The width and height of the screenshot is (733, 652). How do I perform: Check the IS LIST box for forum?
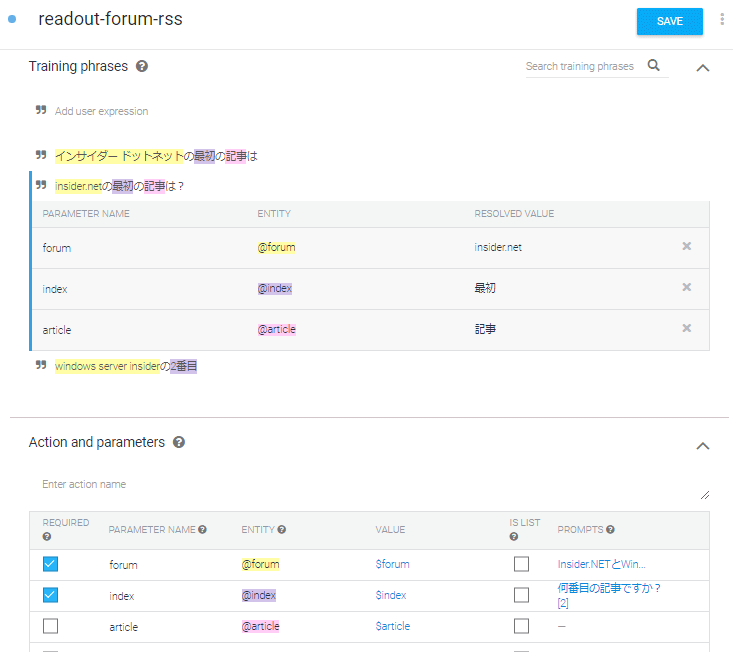521,564
